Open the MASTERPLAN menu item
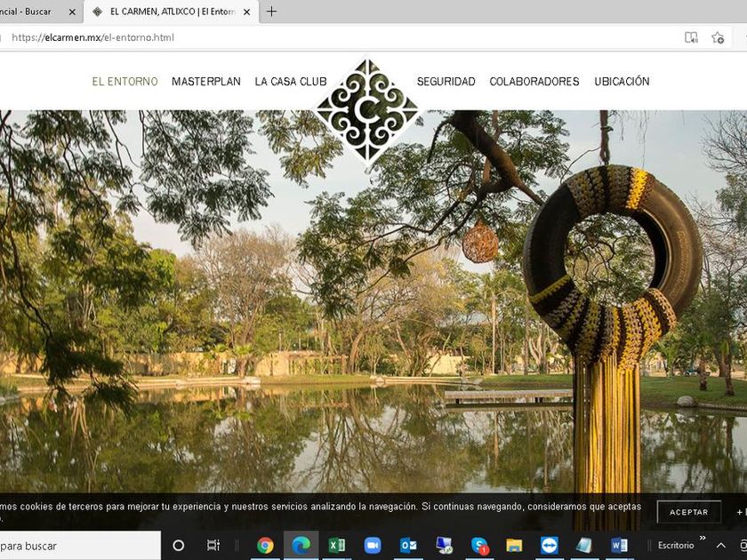Screen dimensions: 747x560 pyautogui.click(x=206, y=82)
